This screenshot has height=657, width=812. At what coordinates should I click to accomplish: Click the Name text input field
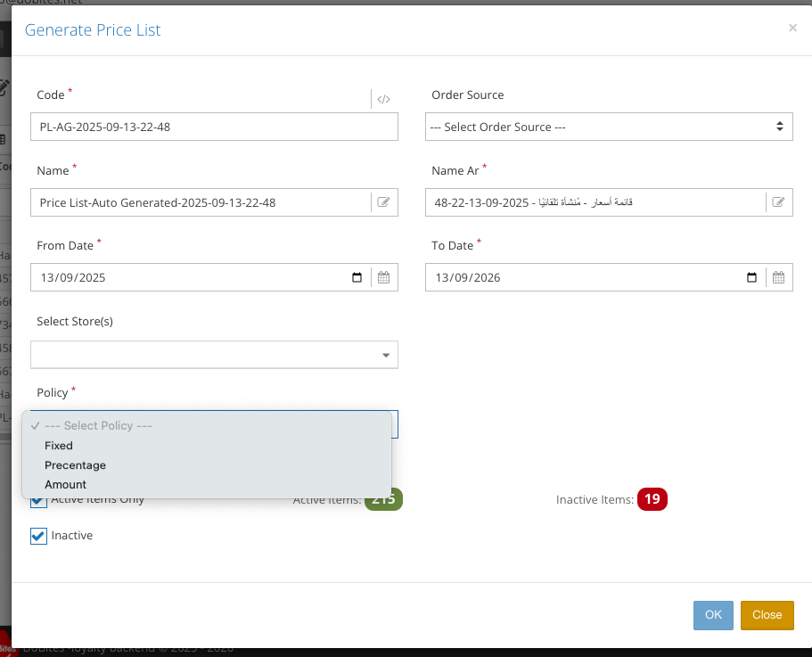pyautogui.click(x=201, y=202)
